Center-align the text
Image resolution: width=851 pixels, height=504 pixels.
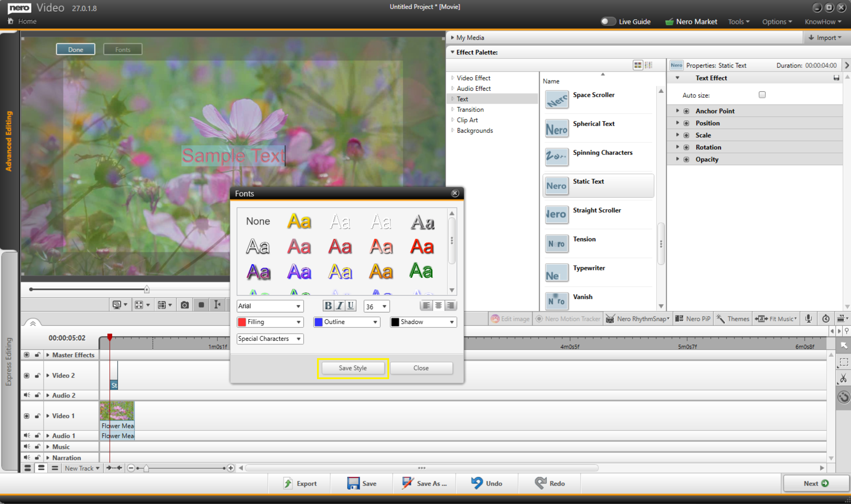(438, 306)
